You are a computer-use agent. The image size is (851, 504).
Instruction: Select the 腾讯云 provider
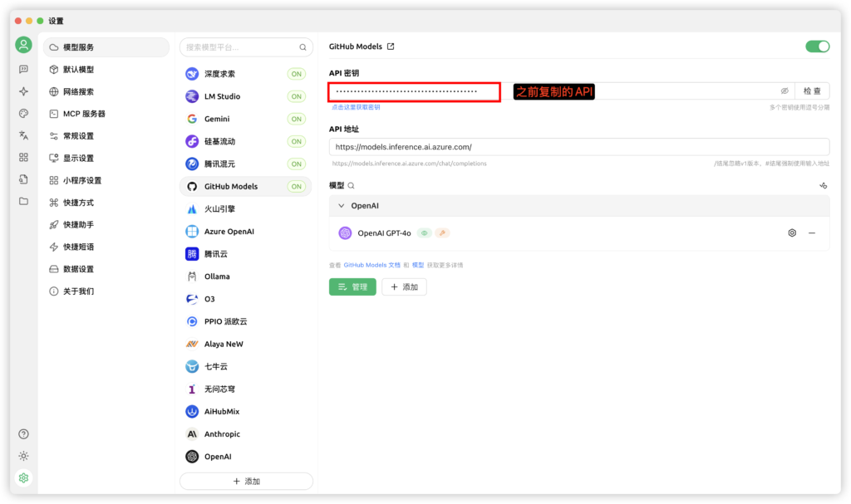[246, 254]
